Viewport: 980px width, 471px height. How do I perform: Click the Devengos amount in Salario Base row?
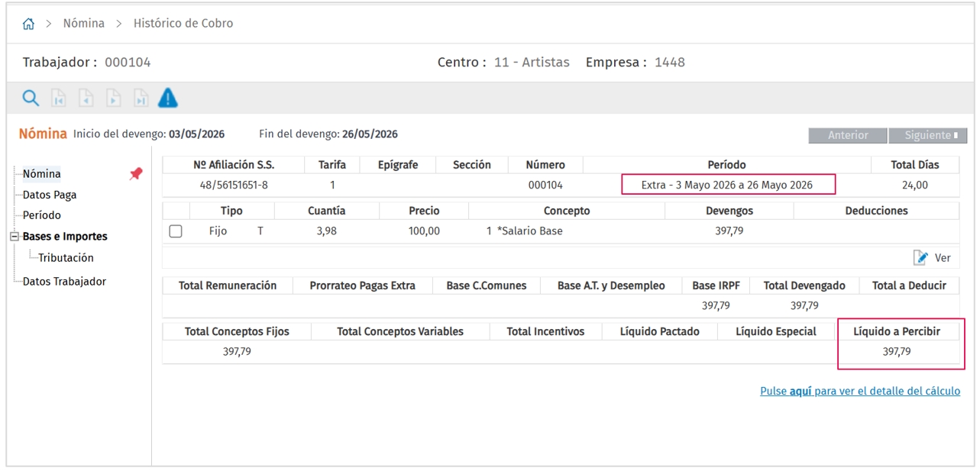(x=729, y=231)
